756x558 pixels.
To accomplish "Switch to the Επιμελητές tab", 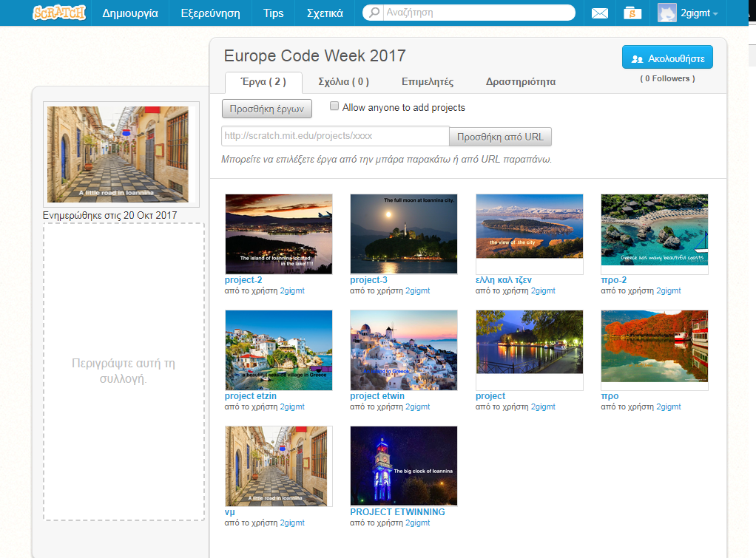I will click(428, 82).
